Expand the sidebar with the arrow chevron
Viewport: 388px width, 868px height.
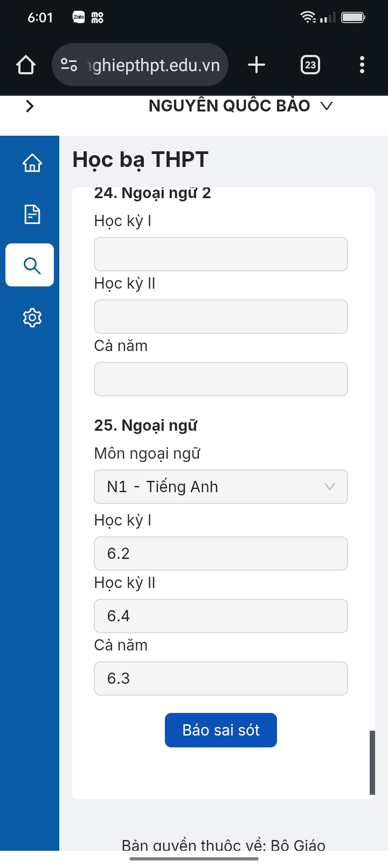30,106
